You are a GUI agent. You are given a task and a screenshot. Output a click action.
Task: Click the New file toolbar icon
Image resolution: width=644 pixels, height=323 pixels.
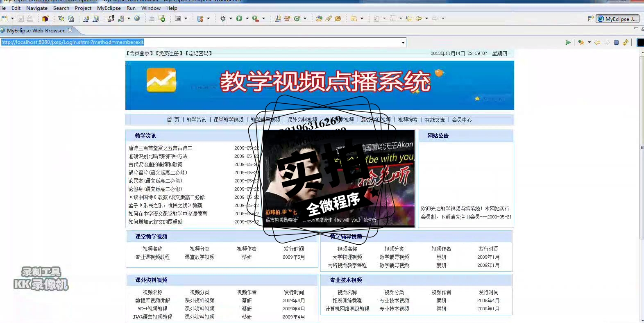(x=5, y=18)
